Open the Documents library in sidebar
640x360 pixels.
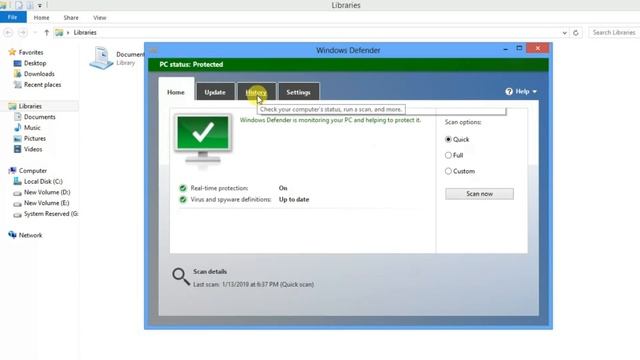40,117
